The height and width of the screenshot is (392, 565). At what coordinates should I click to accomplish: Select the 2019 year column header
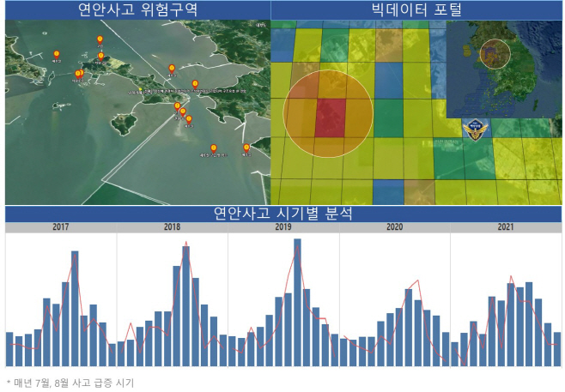[283, 228]
